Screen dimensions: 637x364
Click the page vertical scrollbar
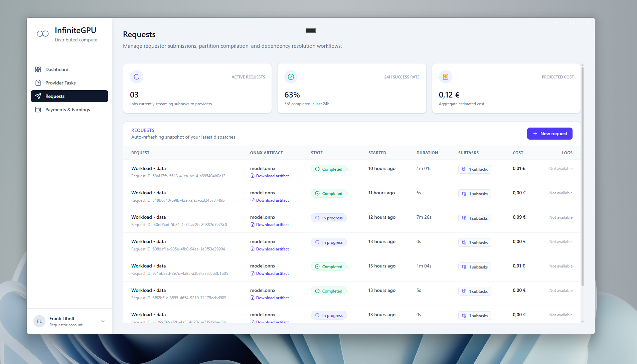point(583,176)
